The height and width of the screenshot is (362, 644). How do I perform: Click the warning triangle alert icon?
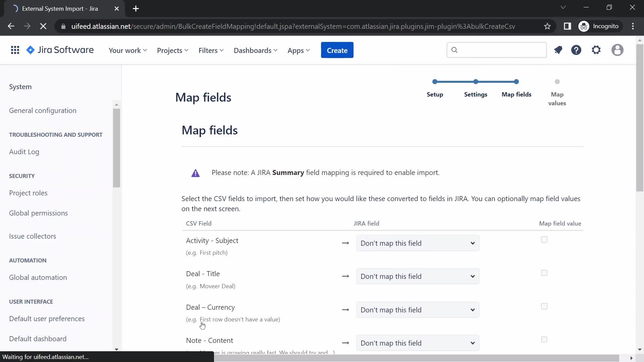click(195, 173)
